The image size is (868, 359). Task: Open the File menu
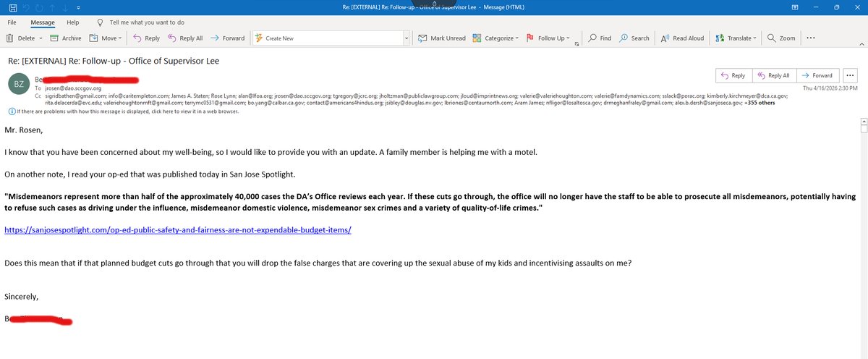pyautogui.click(x=12, y=22)
